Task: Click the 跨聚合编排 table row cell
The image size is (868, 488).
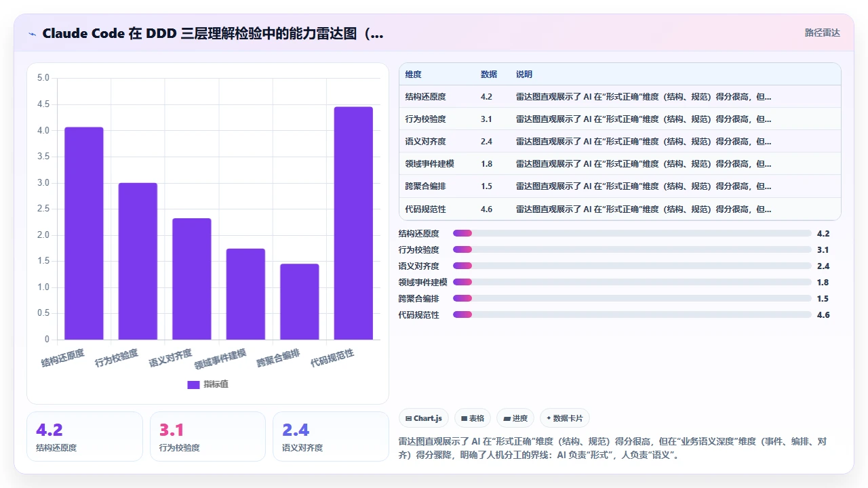Action: click(x=425, y=186)
